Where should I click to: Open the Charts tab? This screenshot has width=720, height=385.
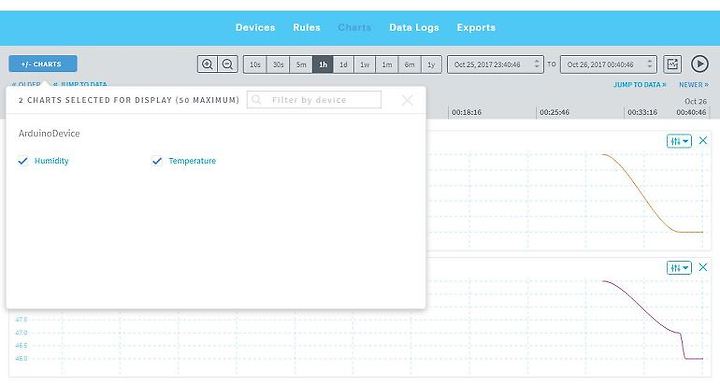(354, 28)
